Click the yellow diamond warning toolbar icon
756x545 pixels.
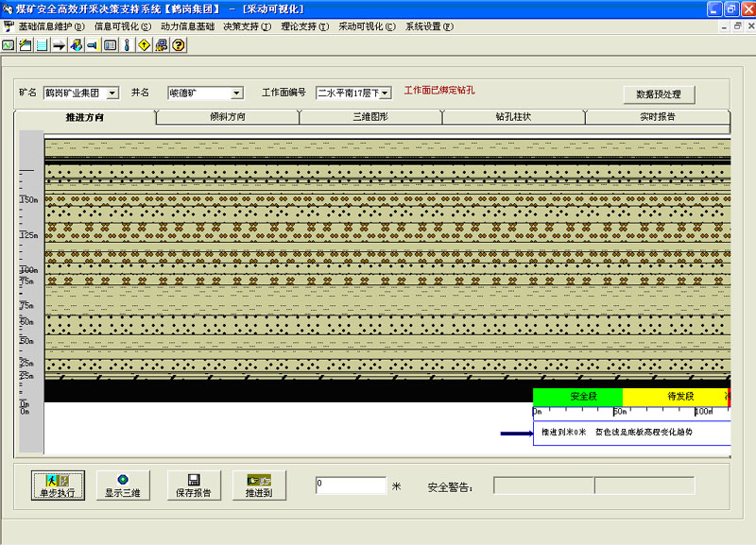point(144,44)
